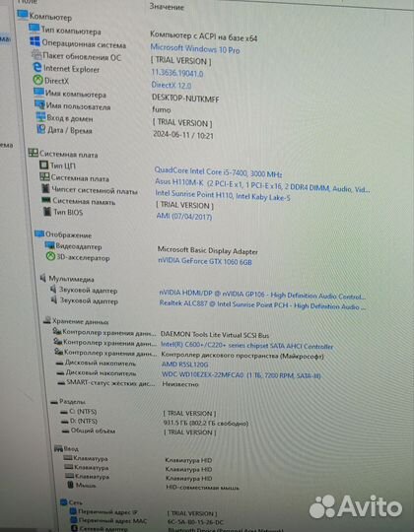
Task: Click the Мышь mouse icon
Action: 70,485
